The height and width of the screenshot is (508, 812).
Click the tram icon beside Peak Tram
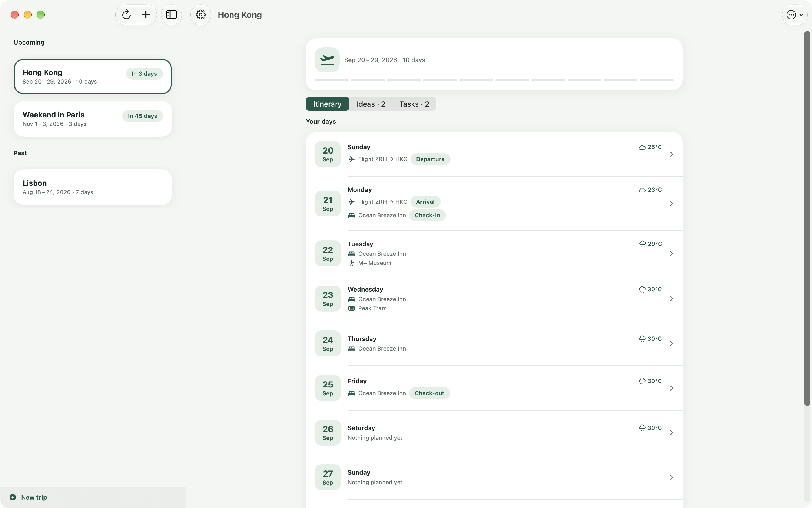351,308
